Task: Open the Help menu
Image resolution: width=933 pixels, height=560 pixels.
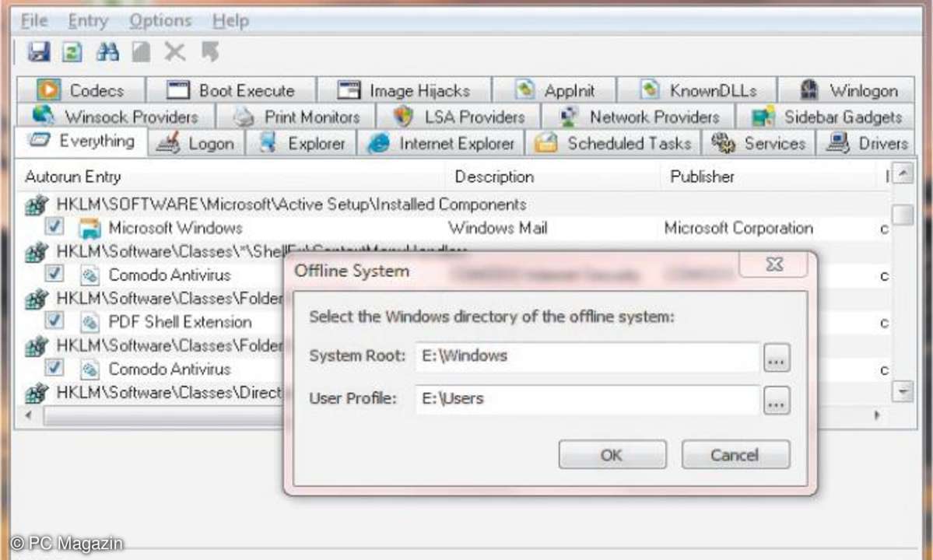Action: click(x=231, y=21)
